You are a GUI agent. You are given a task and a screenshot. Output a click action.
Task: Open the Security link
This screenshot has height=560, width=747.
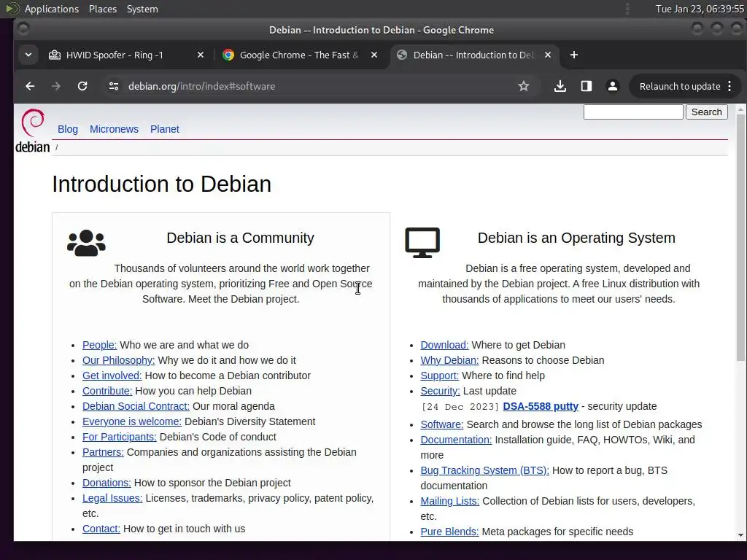(x=440, y=391)
